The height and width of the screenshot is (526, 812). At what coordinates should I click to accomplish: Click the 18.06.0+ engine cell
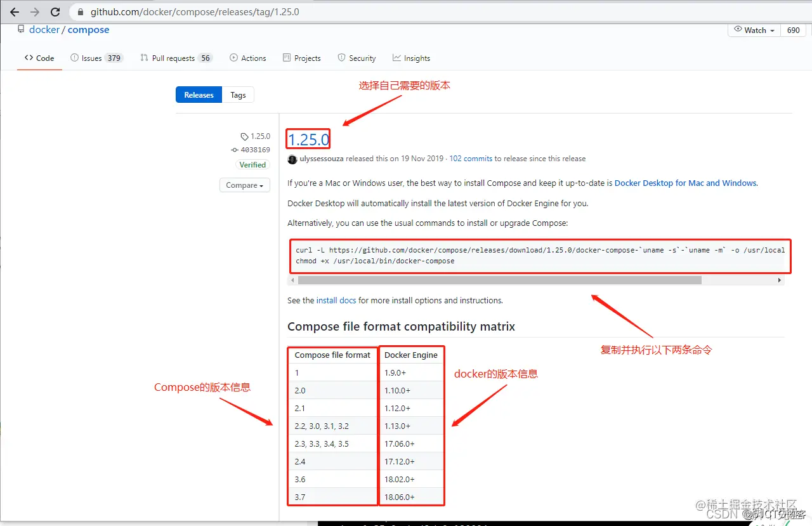click(411, 497)
